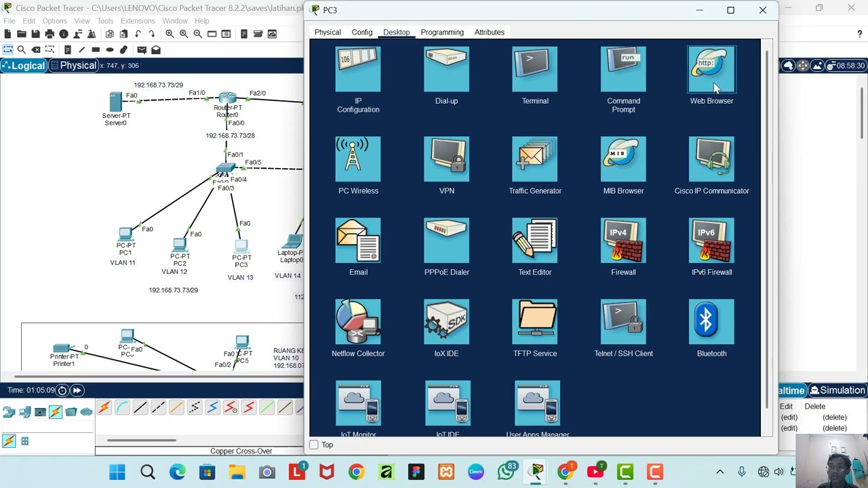
Task: Choose the Copper Straight-Through cable
Action: pyautogui.click(x=140, y=407)
